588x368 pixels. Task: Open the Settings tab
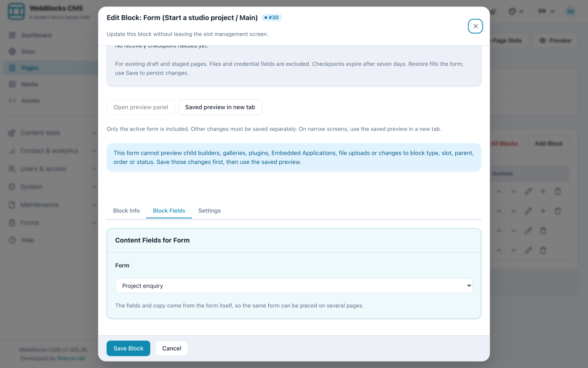coord(209,211)
